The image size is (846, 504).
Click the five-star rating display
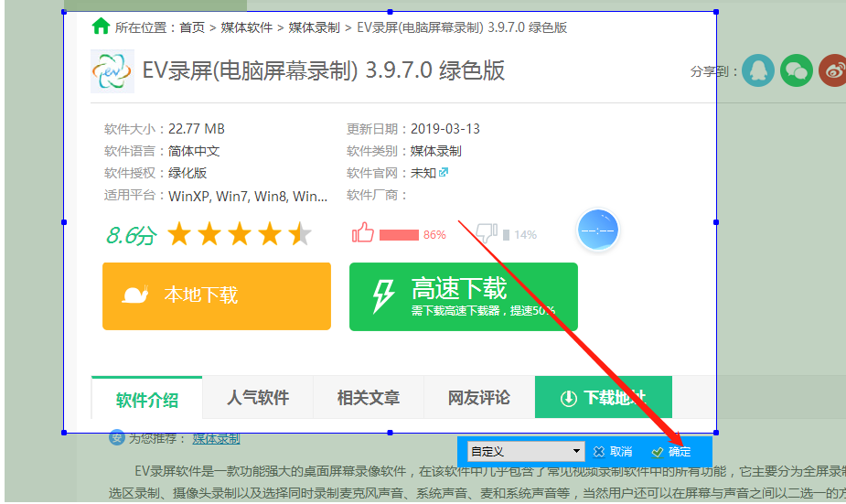tap(240, 235)
